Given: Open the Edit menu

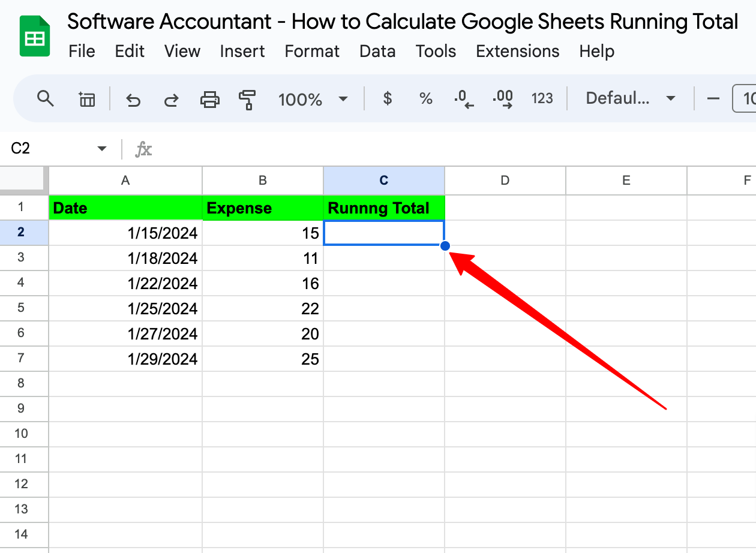Looking at the screenshot, I should tap(130, 52).
